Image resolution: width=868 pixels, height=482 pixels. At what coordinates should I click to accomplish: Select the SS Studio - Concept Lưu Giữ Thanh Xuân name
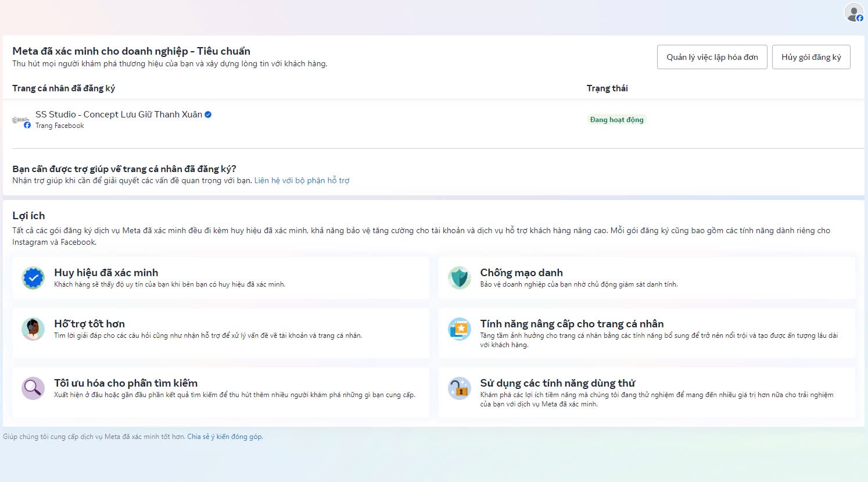point(119,115)
